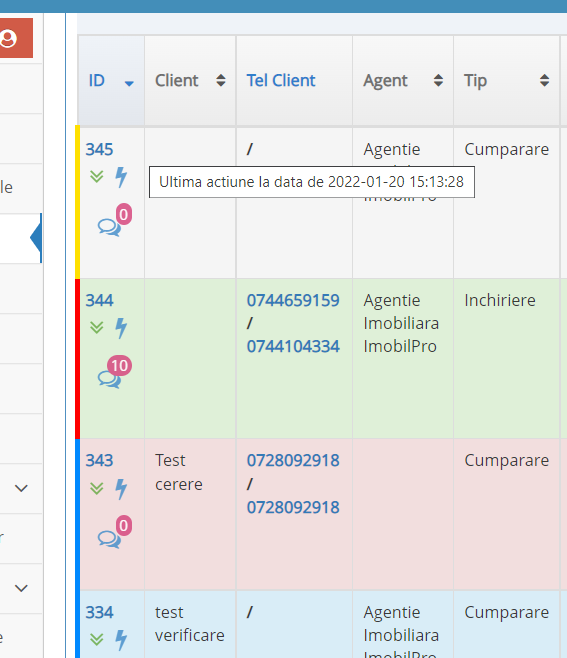Open request ID 345 link
The image size is (567, 658).
99,149
